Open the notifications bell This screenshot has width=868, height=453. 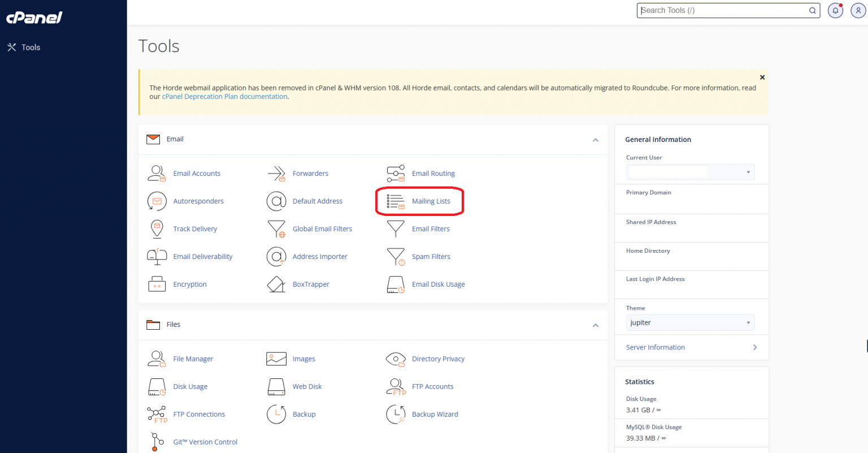tap(835, 10)
